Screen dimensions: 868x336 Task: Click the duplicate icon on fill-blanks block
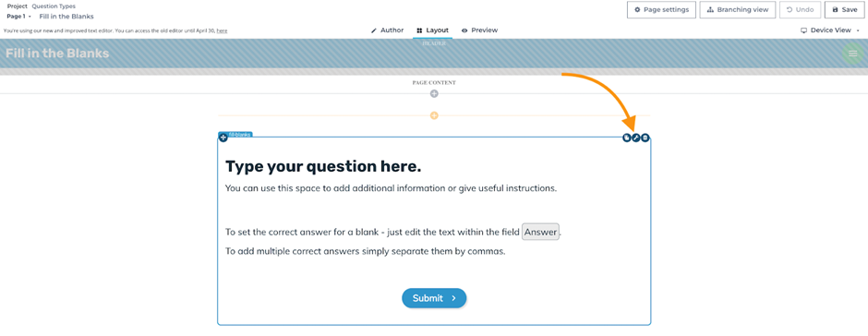pos(627,138)
